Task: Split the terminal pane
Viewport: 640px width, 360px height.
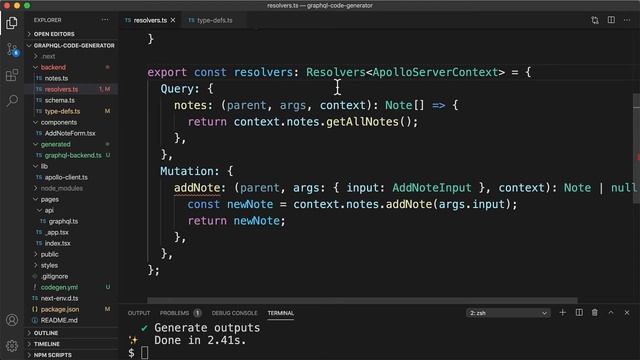Action: pos(579,313)
